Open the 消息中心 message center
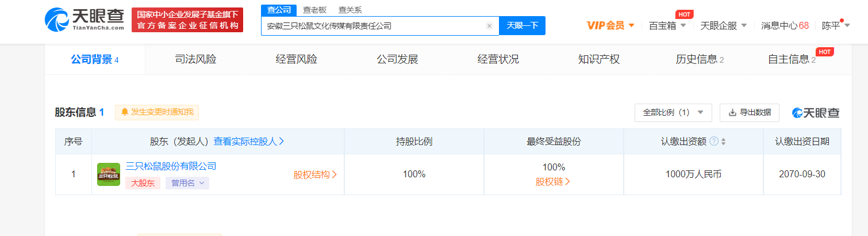Viewport: 868px width, 236px height. click(785, 25)
